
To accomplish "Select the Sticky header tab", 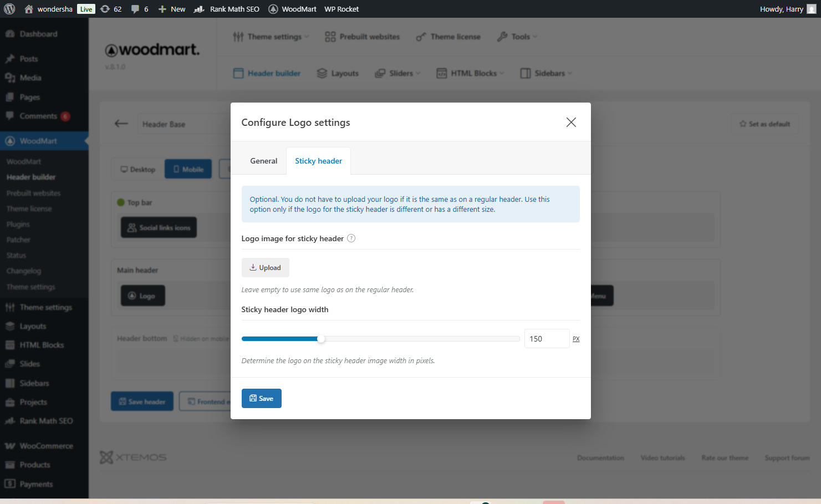I will [x=318, y=161].
